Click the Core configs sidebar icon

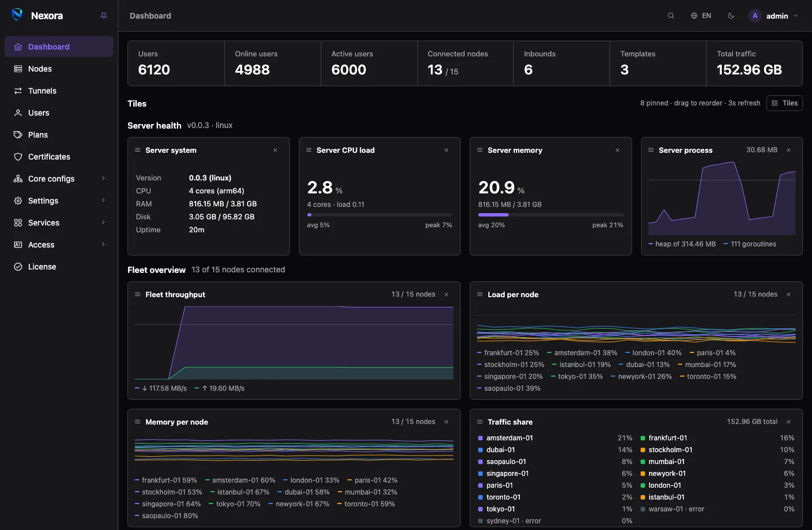(x=18, y=179)
